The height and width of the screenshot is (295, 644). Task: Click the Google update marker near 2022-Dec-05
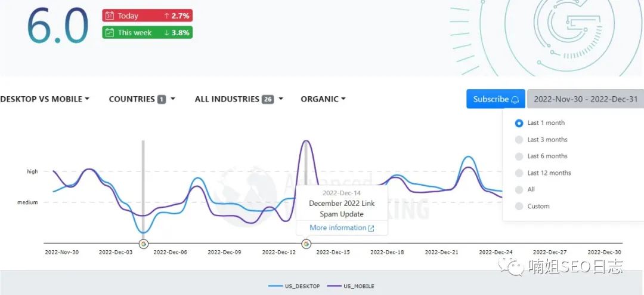[x=143, y=244]
